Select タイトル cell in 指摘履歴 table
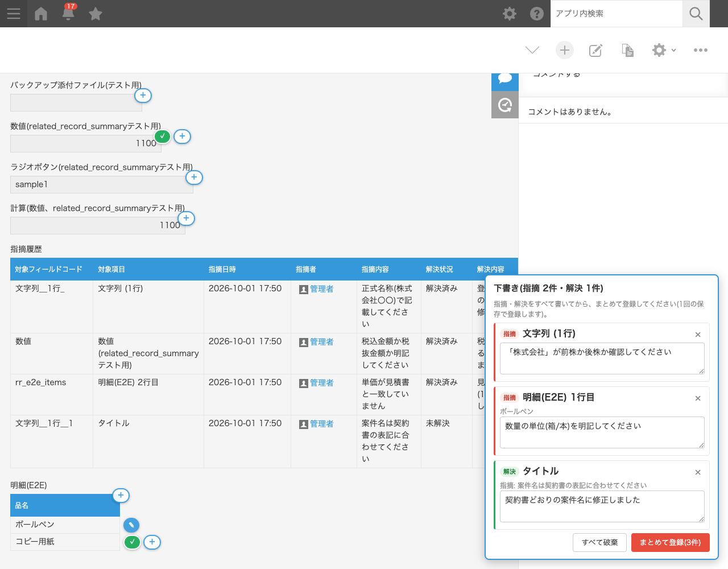728x569 pixels. tap(148, 442)
